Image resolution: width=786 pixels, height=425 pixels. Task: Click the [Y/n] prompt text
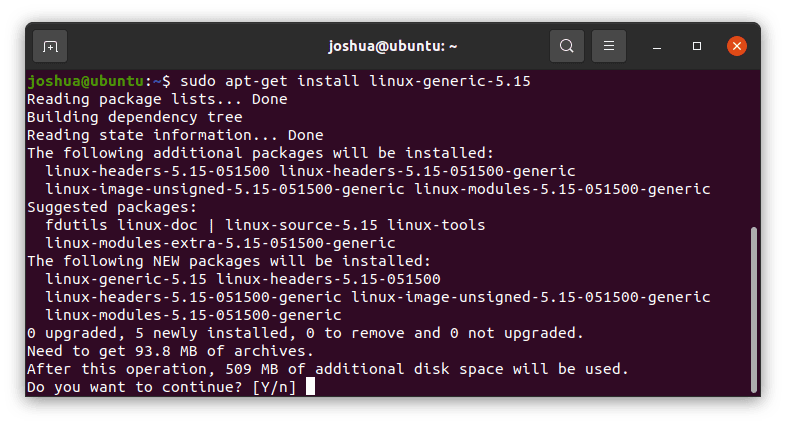coord(274,387)
